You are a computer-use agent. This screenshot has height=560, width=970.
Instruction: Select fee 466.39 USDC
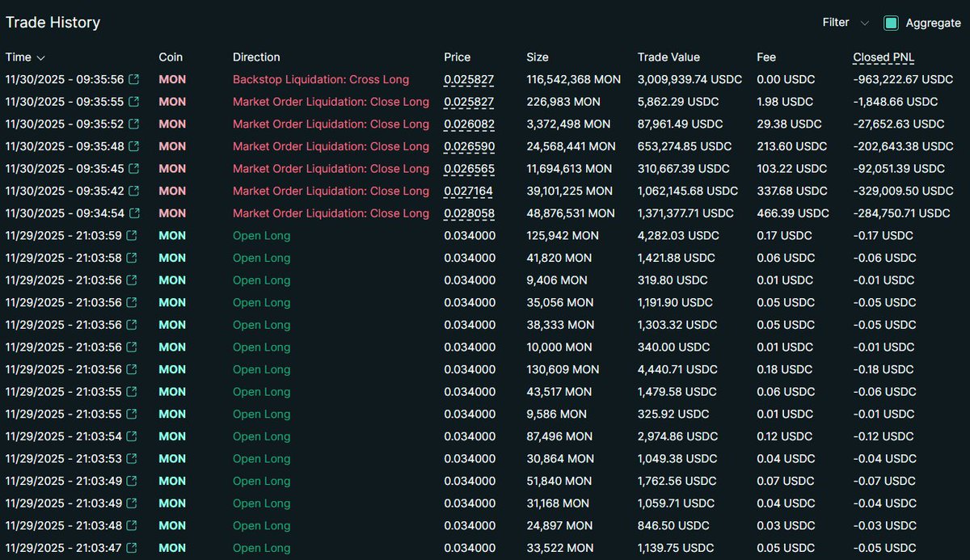pyautogui.click(x=793, y=213)
